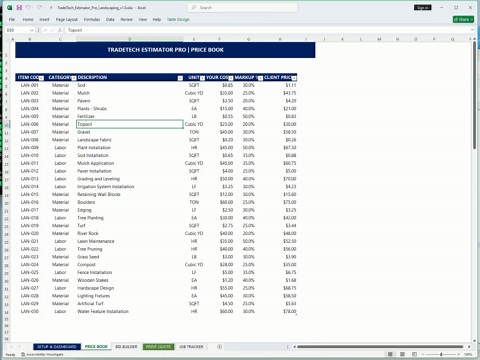Click the Redo arrow icon
Viewport: 480px width, 360px height.
[x=39, y=7]
